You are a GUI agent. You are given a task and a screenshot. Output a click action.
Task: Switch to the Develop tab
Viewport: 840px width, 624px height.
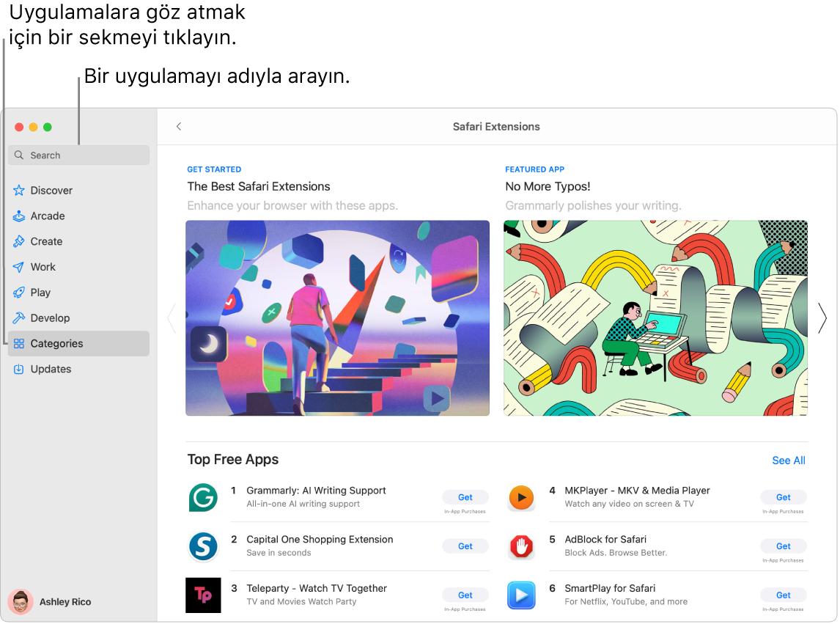[50, 318]
